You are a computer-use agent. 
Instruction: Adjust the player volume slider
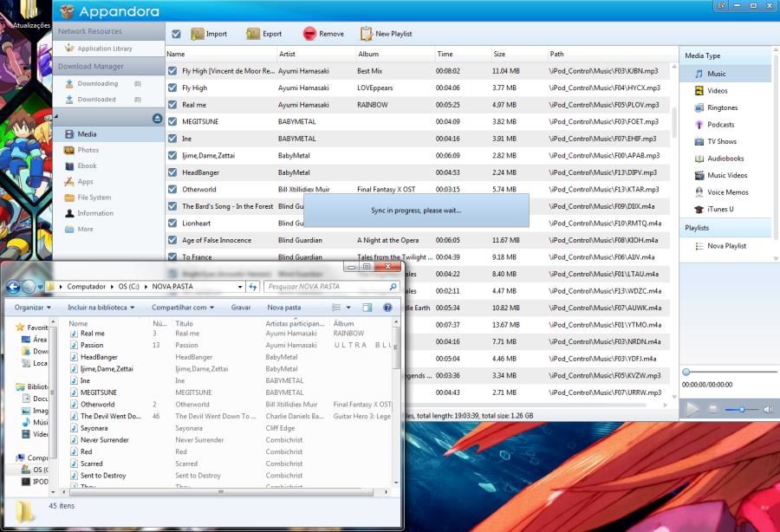coord(742,410)
